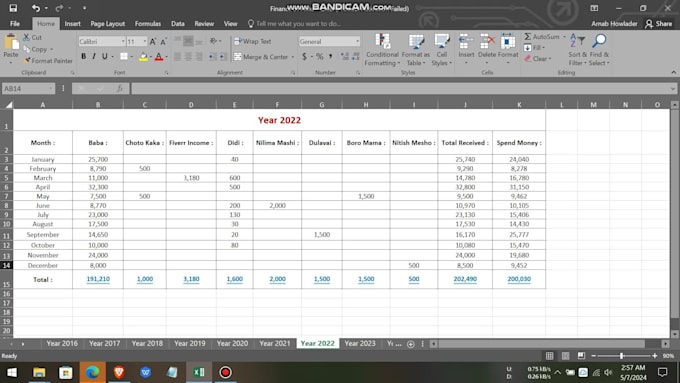Viewport: 680px width, 383px height.
Task: Open Cell Styles icon
Action: 441,41
